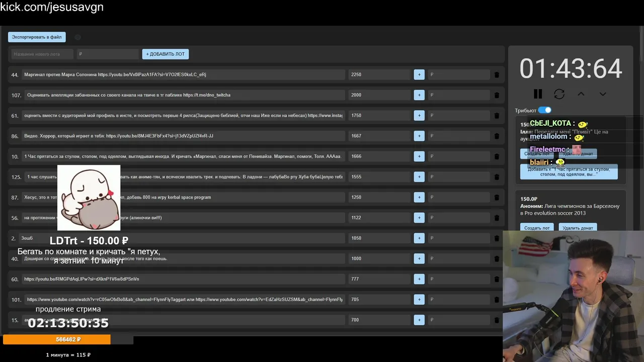
Task: Click the trash icon for lot 56
Action: coord(497,218)
